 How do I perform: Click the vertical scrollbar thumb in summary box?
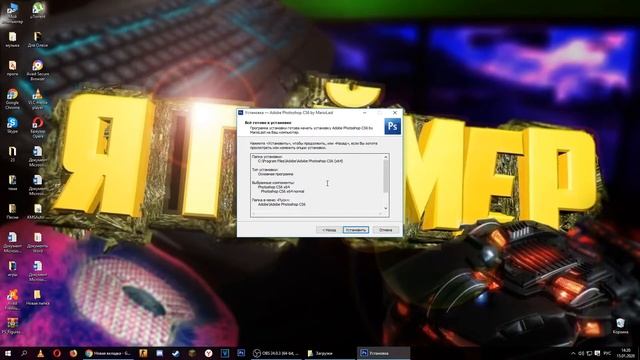point(385,176)
